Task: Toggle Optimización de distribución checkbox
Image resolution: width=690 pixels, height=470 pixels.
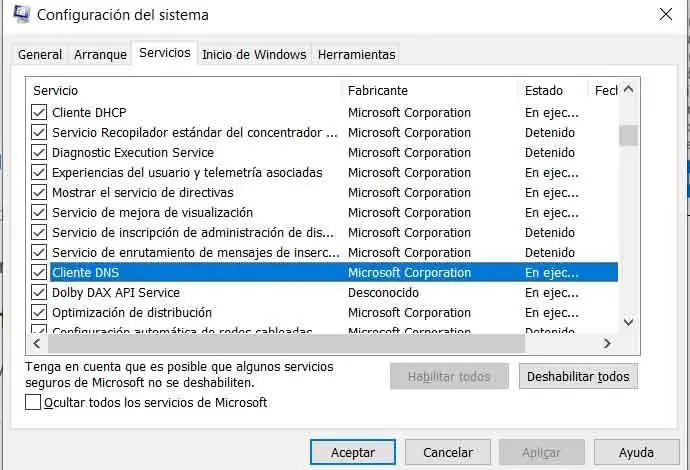Action: coord(39,313)
